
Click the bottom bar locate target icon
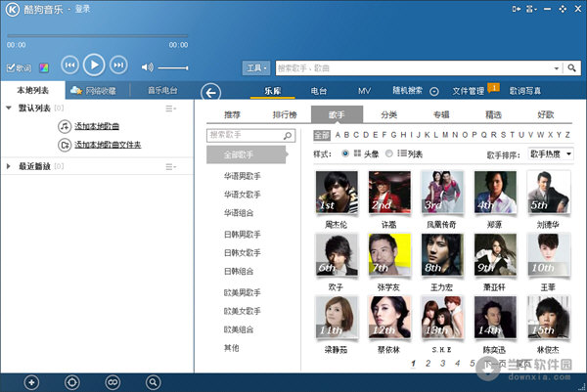coord(71,382)
